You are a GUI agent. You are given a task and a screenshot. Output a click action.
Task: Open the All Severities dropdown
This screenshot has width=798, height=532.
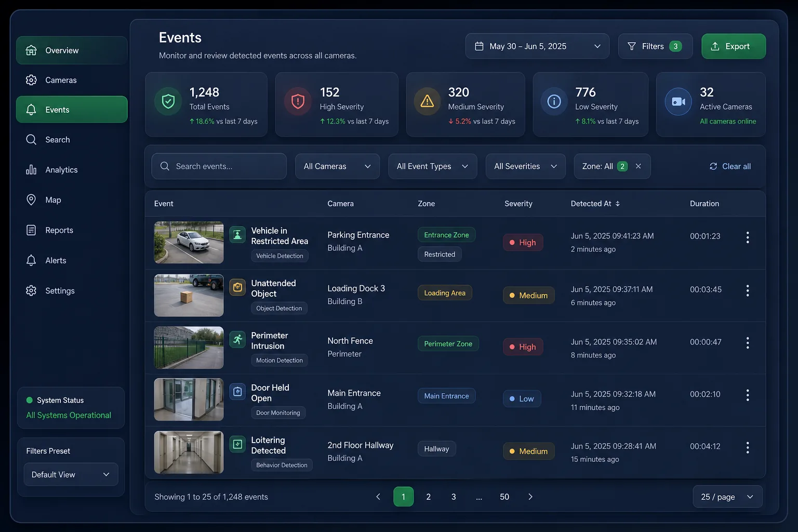pyautogui.click(x=526, y=166)
